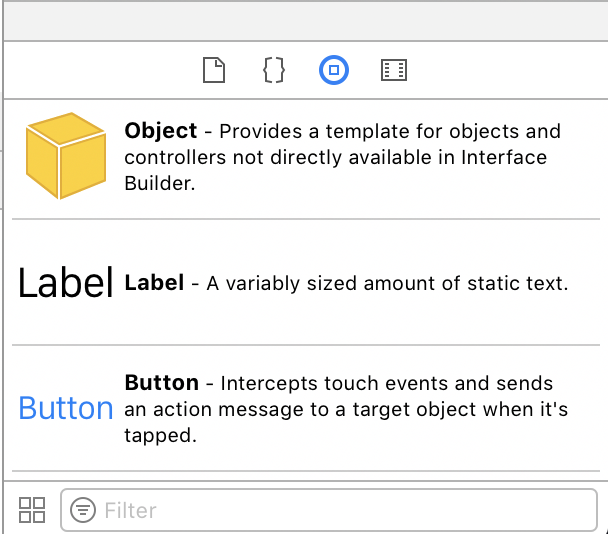Click empty space right of the Media library icon
This screenshot has width=608, height=534.
[504, 70]
